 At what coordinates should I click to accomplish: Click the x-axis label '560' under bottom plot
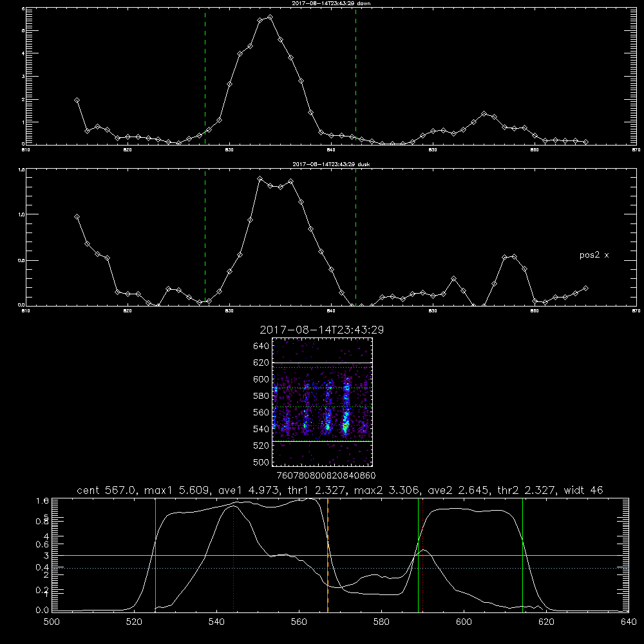[x=299, y=622]
